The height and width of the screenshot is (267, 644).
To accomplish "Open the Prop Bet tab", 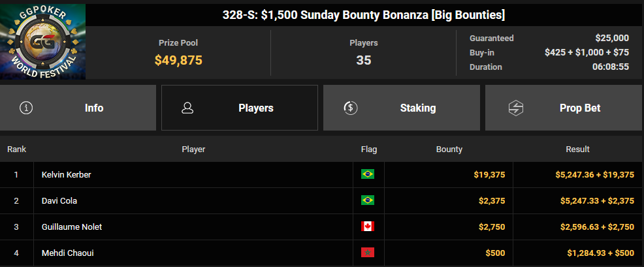I will pyautogui.click(x=564, y=108).
